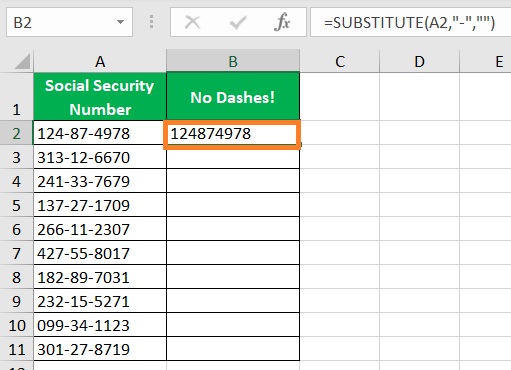The image size is (511, 370).
Task: Select row 10 header
Action: (x=16, y=325)
